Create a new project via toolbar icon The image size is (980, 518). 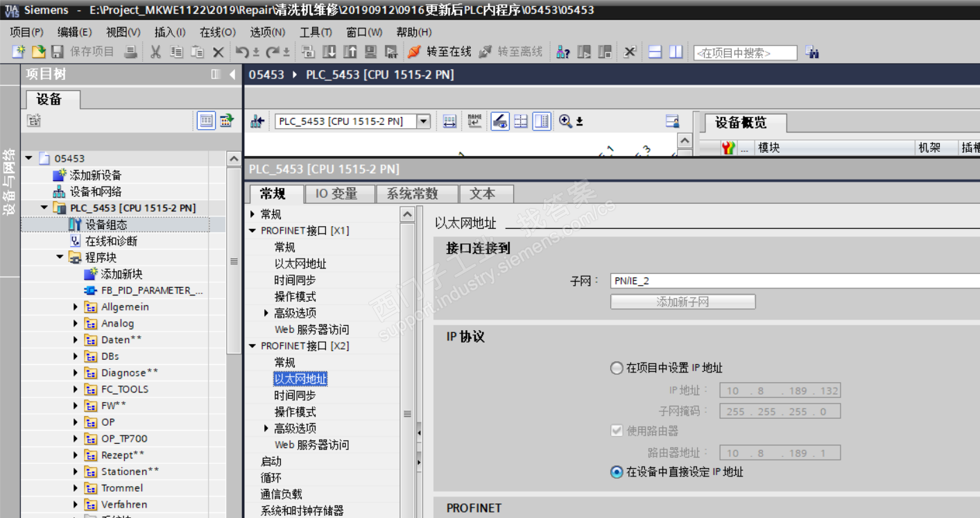[19, 52]
